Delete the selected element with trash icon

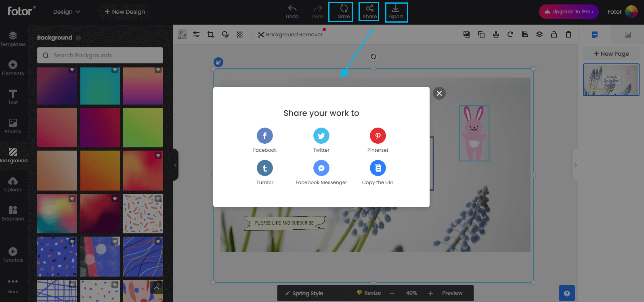pos(568,34)
